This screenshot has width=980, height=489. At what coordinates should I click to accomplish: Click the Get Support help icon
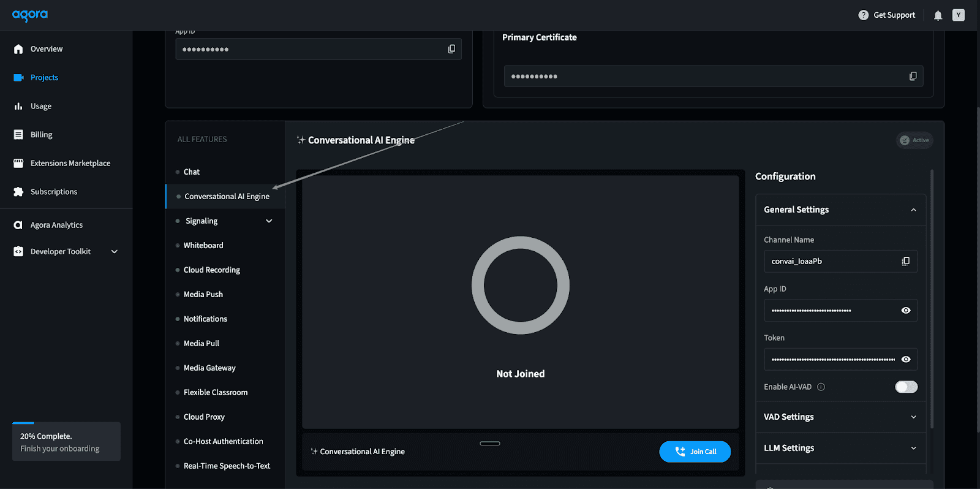click(x=863, y=15)
